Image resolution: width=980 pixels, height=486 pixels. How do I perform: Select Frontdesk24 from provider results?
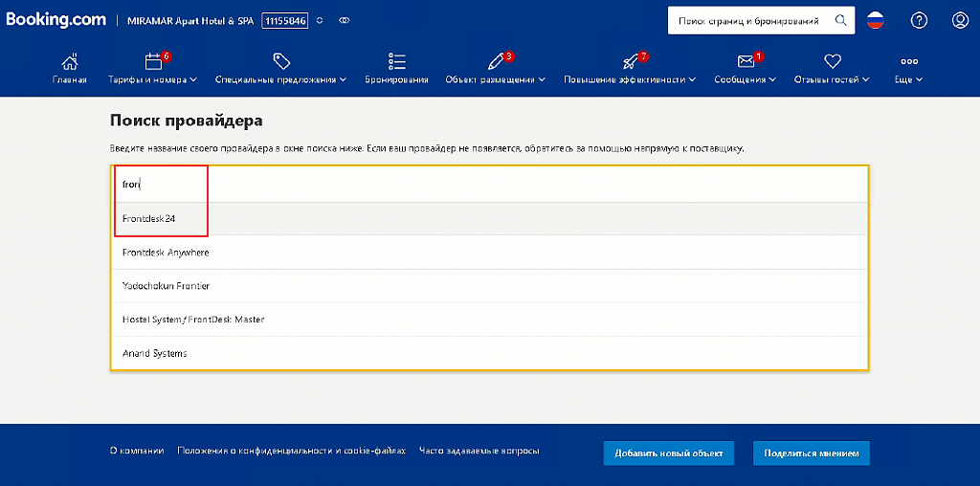(x=489, y=219)
